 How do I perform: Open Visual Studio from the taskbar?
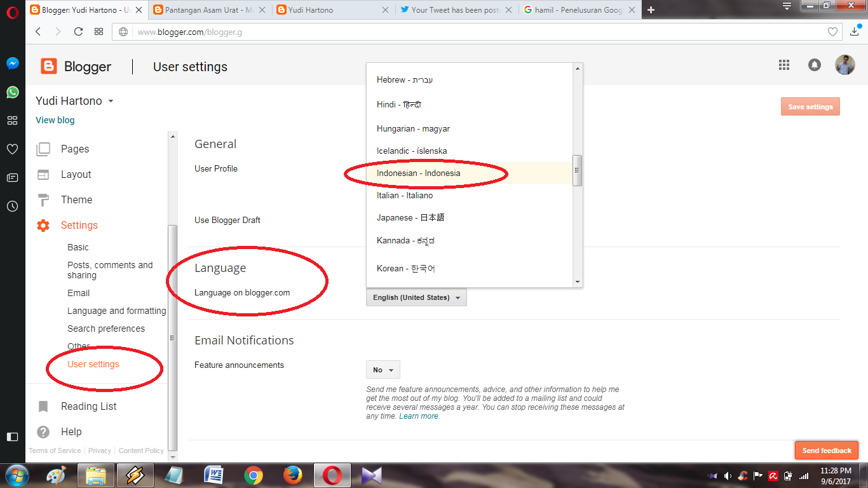pos(371,475)
